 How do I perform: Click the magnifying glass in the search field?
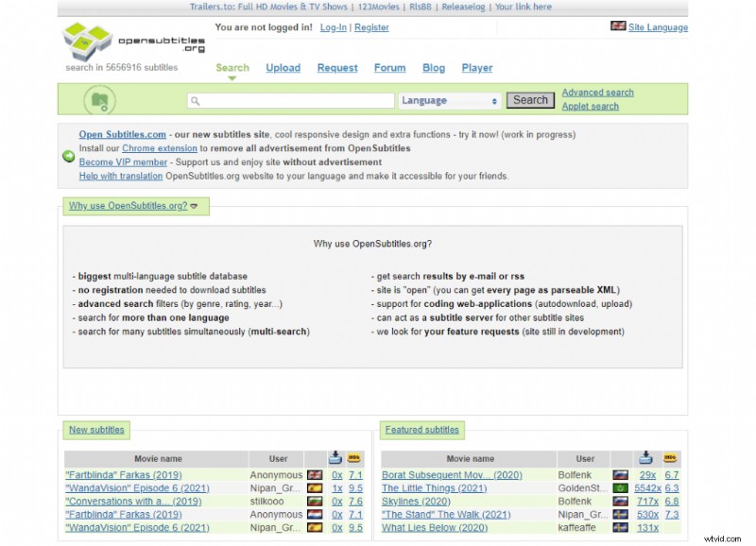(194, 100)
